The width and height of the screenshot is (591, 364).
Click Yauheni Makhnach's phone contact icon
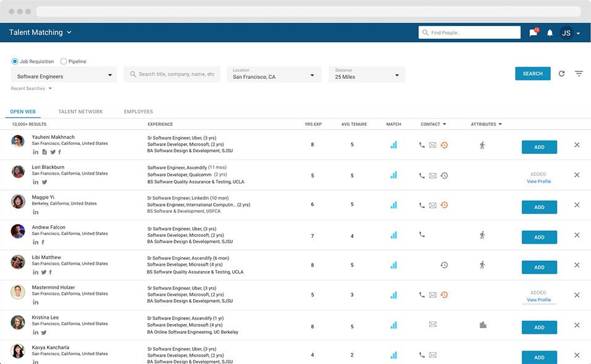tap(422, 146)
